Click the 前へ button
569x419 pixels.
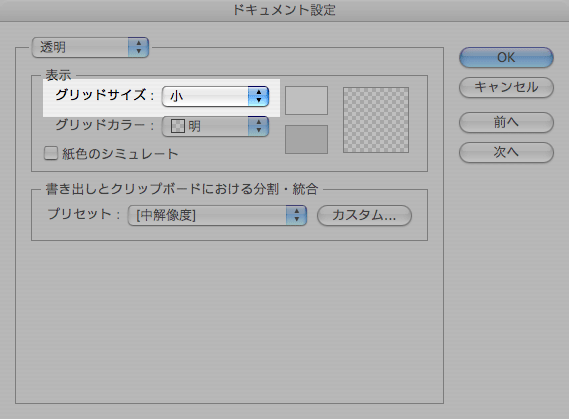click(x=506, y=122)
